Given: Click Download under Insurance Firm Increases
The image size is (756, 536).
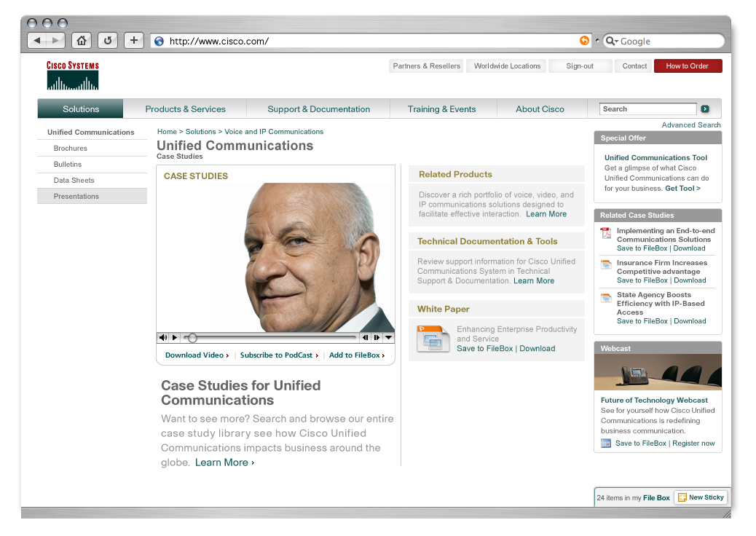Looking at the screenshot, I should tap(690, 280).
